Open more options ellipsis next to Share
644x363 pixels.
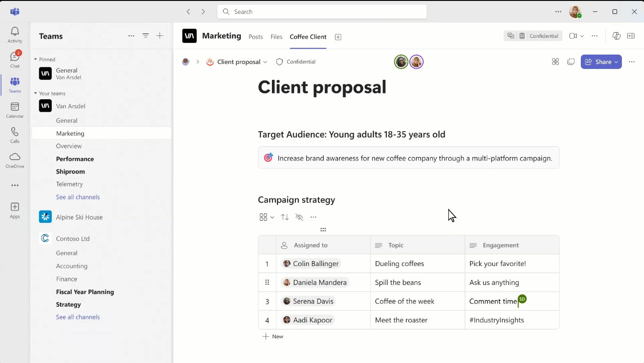pyautogui.click(x=632, y=62)
